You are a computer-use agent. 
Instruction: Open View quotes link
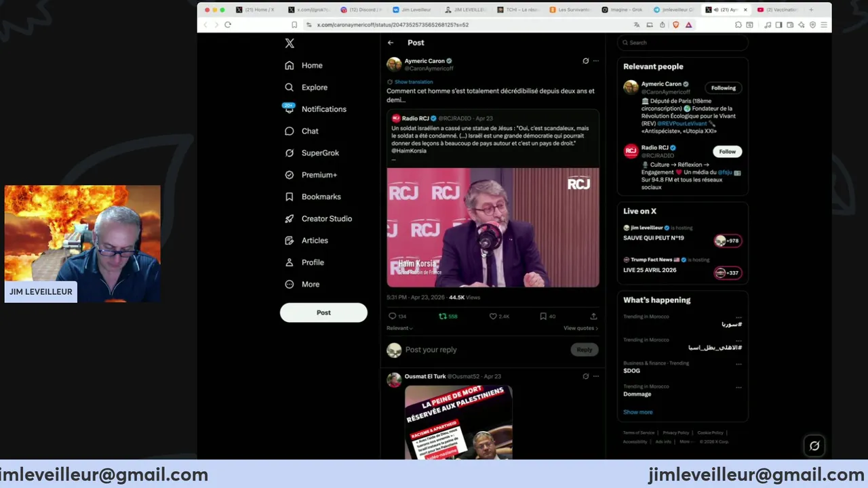click(581, 328)
